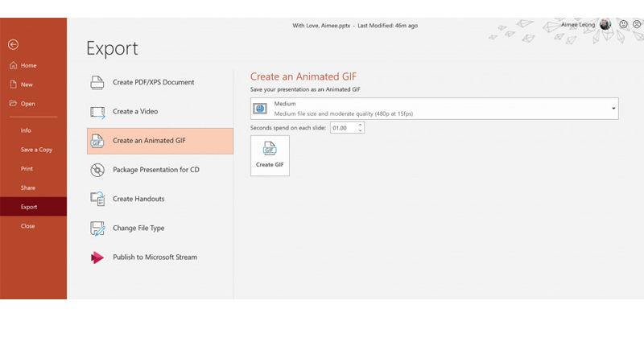This screenshot has width=644, height=346.
Task: Select Save a Copy in sidebar
Action: click(36, 150)
